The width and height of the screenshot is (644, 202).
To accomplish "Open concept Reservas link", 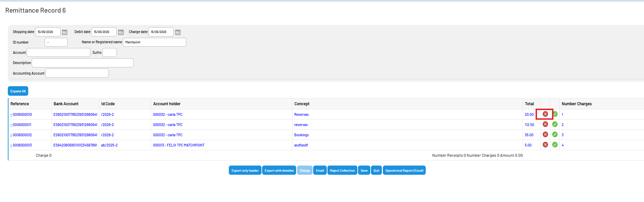I will click(301, 114).
